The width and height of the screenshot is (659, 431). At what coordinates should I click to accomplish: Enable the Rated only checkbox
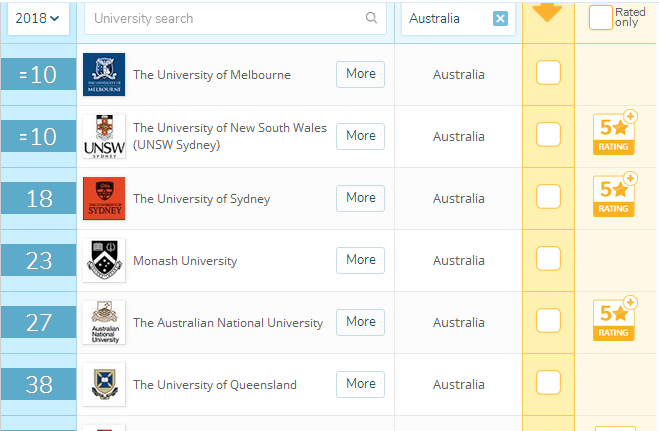click(x=600, y=17)
